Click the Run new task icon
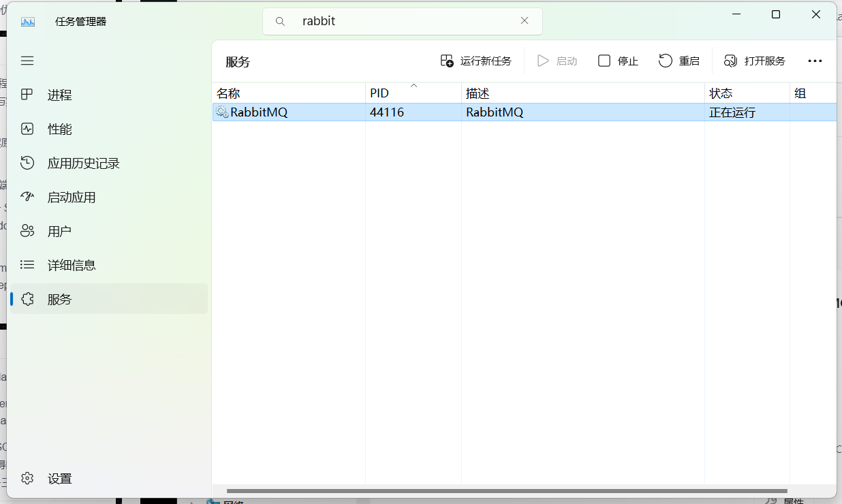 [447, 61]
